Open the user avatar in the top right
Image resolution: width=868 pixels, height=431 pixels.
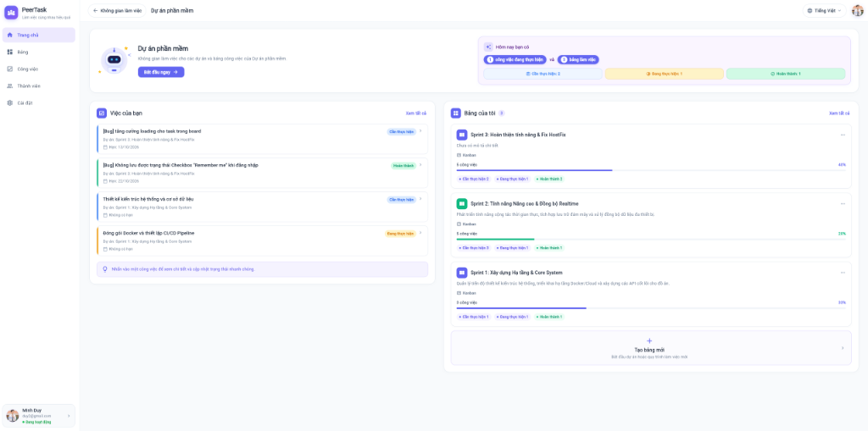858,10
